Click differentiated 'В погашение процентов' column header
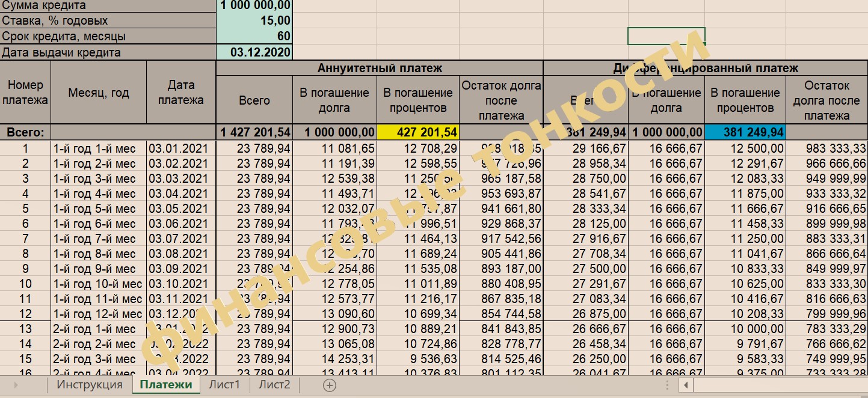868x398 pixels. (x=745, y=100)
